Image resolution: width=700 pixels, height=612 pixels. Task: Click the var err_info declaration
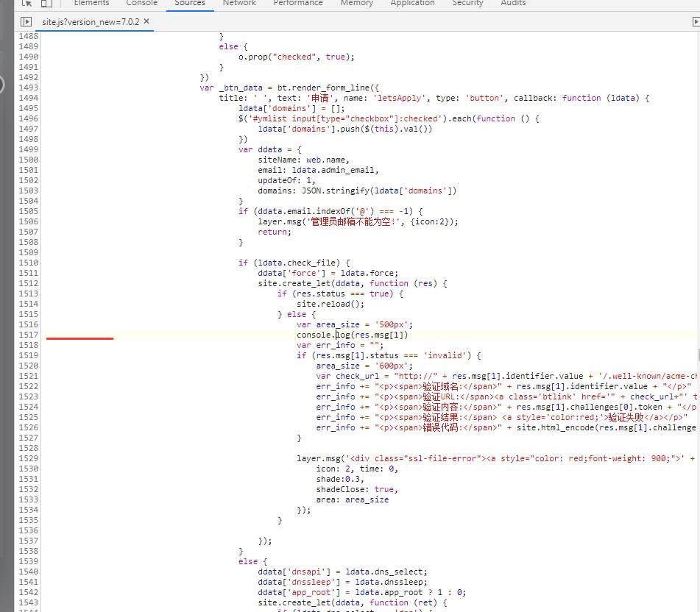pyautogui.click(x=340, y=345)
